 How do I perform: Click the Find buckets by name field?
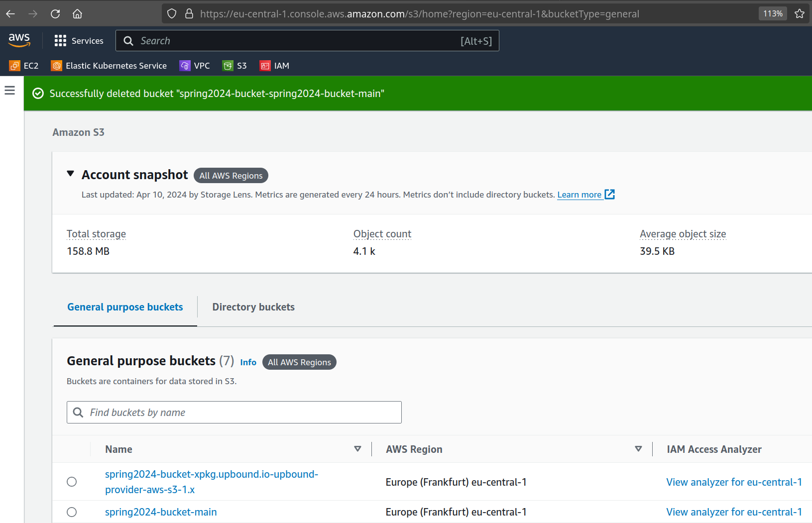(x=234, y=413)
